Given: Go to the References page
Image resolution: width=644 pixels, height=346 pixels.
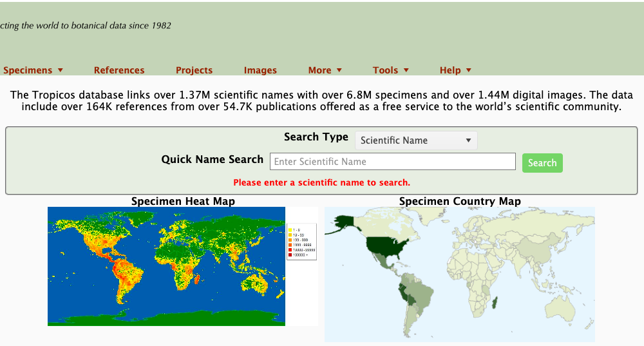Looking at the screenshot, I should pyautogui.click(x=119, y=70).
